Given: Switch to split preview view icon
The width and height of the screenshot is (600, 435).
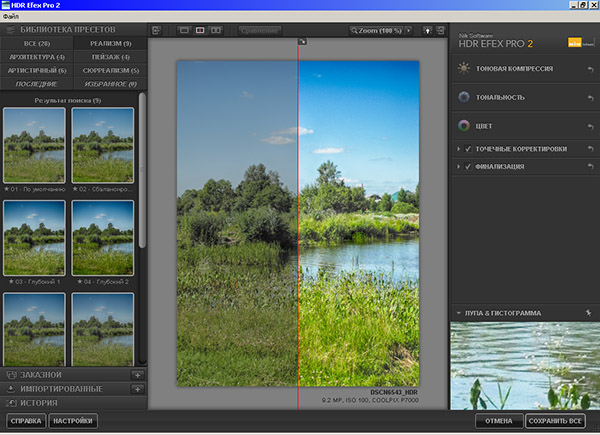Looking at the screenshot, I should (x=199, y=30).
